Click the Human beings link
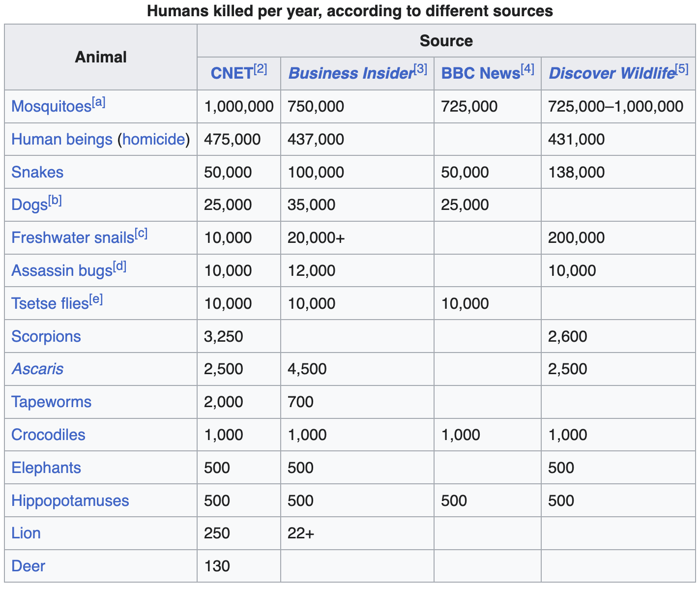The width and height of the screenshot is (700, 590). pos(62,140)
